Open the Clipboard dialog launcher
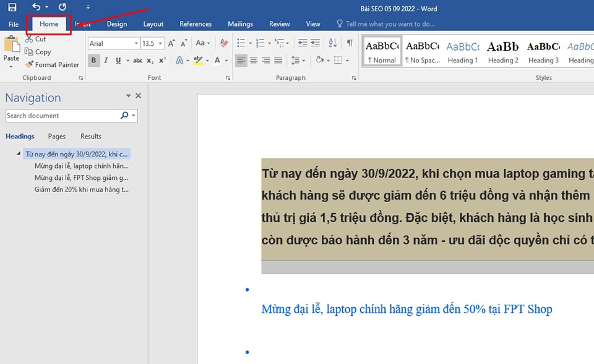 point(80,78)
